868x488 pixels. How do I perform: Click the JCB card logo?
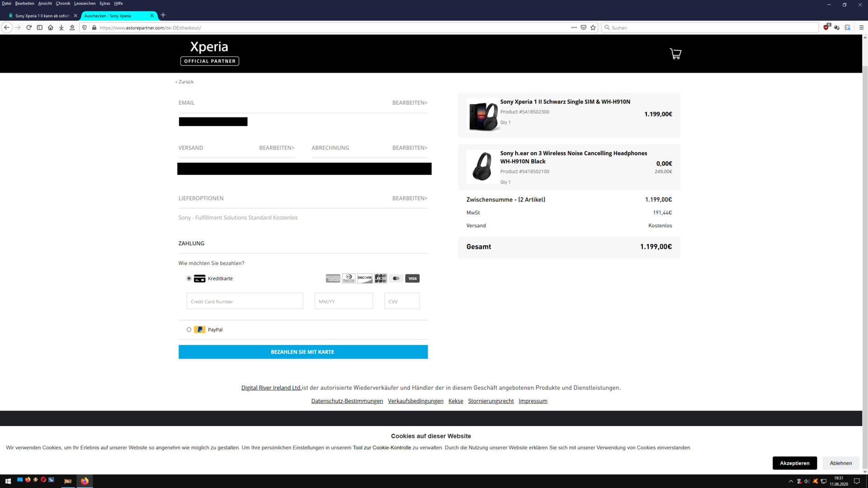(381, 278)
